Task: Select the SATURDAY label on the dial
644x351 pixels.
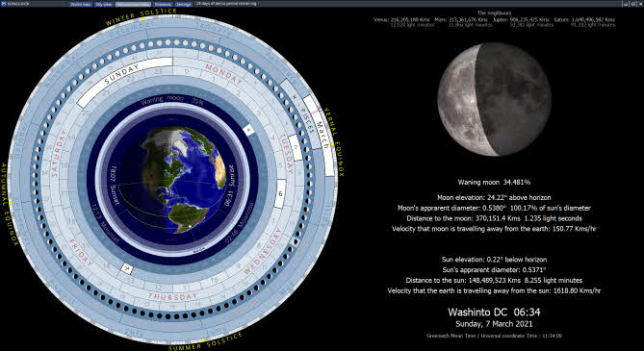Action: (x=59, y=153)
